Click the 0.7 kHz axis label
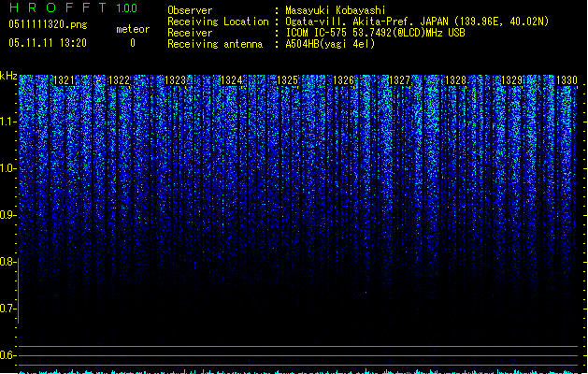 [8, 309]
